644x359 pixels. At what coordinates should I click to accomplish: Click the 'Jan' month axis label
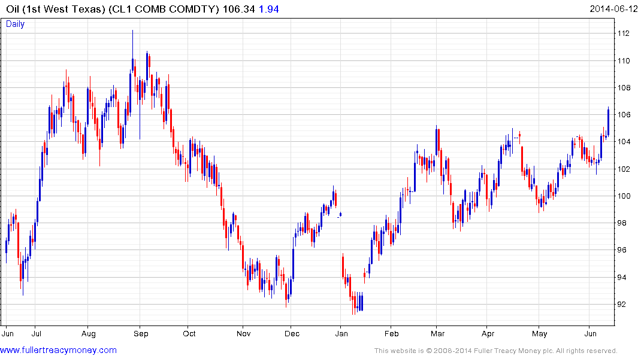tap(341, 333)
